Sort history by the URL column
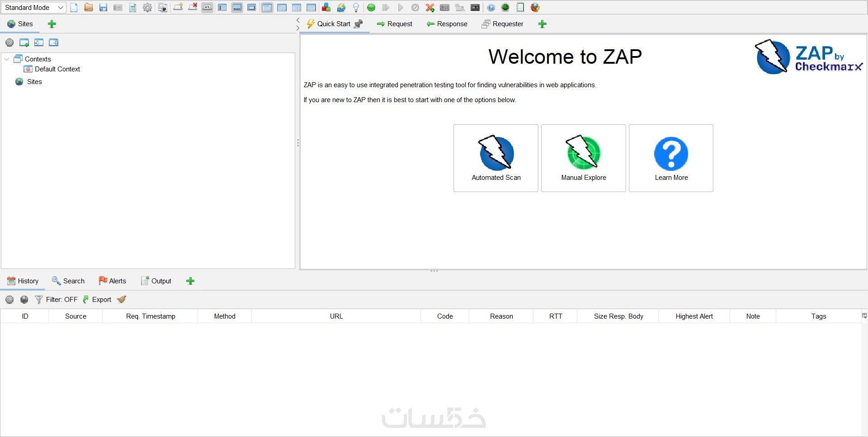This screenshot has width=868, height=437. 336,316
